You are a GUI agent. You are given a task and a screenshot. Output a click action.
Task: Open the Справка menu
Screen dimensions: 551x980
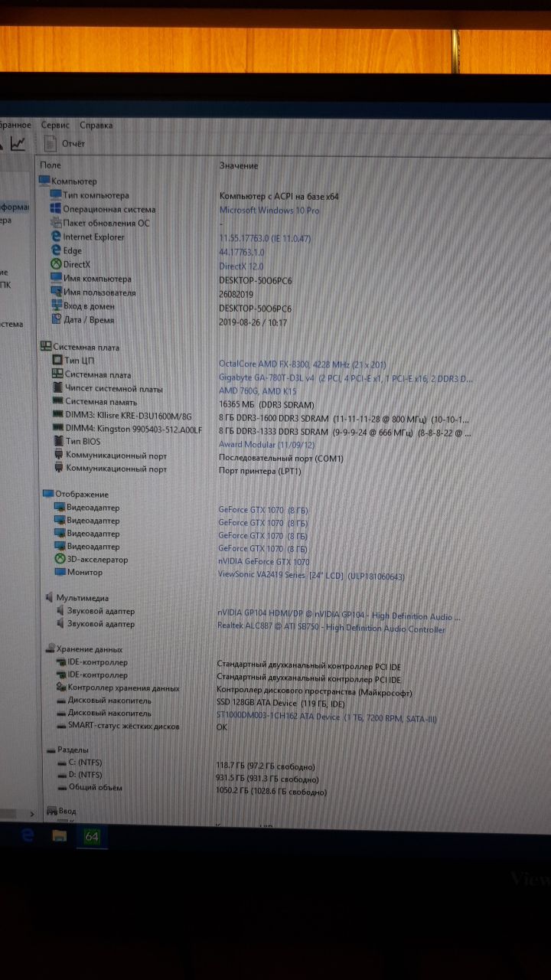(96, 125)
